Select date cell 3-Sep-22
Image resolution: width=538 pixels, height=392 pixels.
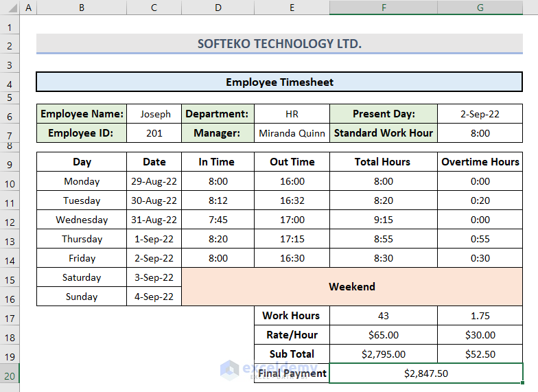[154, 277]
